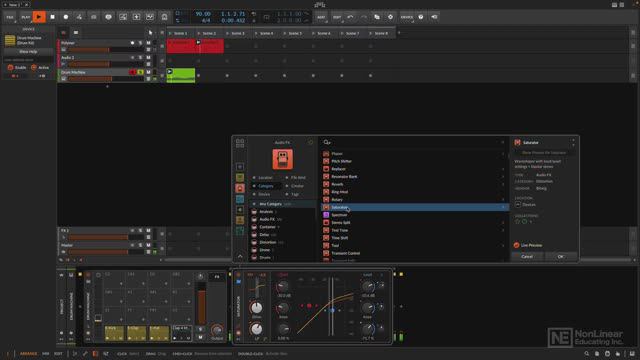This screenshot has width=640, height=360.
Task: Click the metronome icon in the transport
Action: (x=164, y=17)
